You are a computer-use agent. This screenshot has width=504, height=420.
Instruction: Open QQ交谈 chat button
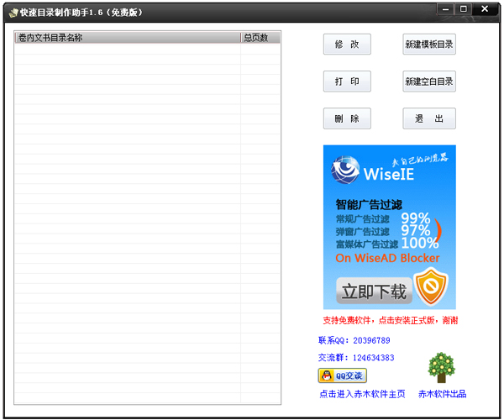point(342,375)
